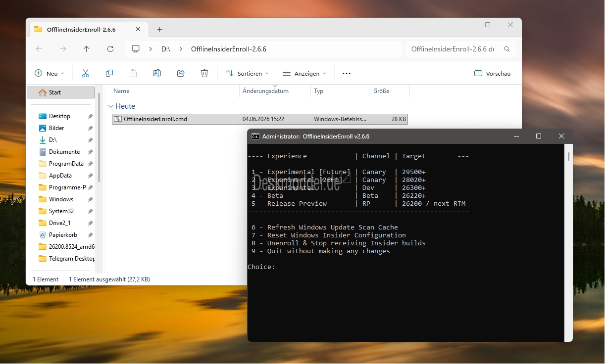Open the Neu dropdown menu
Viewport: 605px width, 364px height.
(50, 73)
